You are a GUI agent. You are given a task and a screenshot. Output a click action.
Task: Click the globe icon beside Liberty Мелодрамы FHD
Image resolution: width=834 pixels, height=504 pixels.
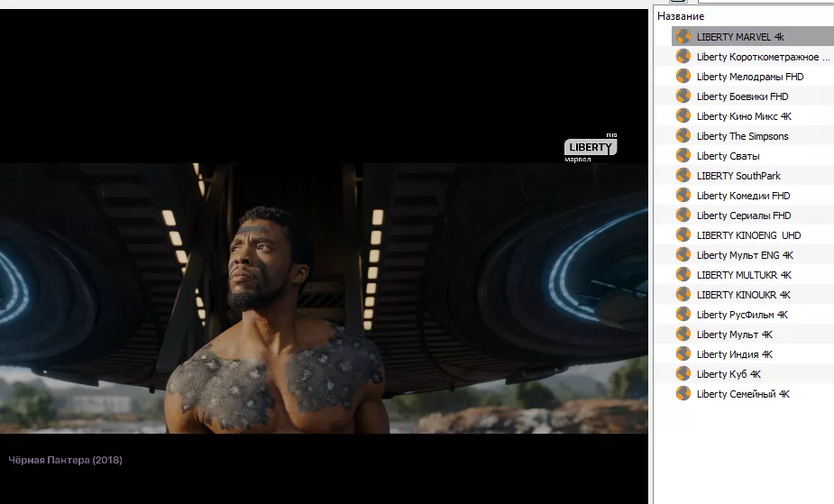coord(683,76)
